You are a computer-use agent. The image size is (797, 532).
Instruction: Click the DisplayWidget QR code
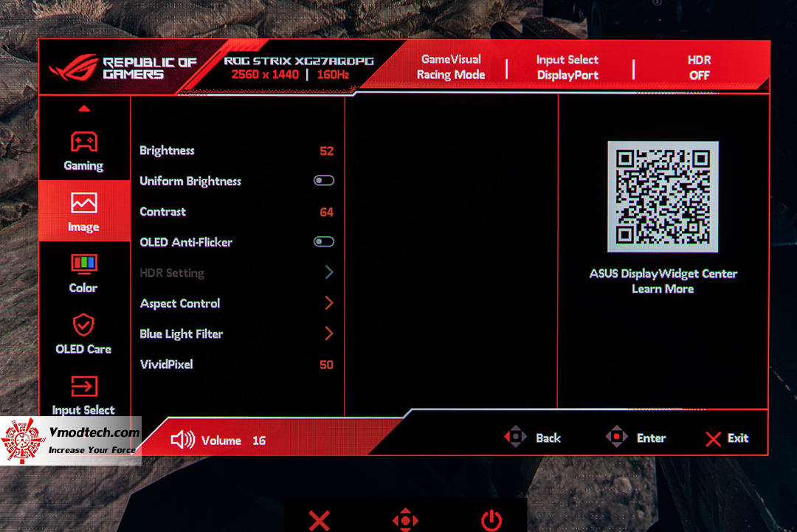point(663,197)
